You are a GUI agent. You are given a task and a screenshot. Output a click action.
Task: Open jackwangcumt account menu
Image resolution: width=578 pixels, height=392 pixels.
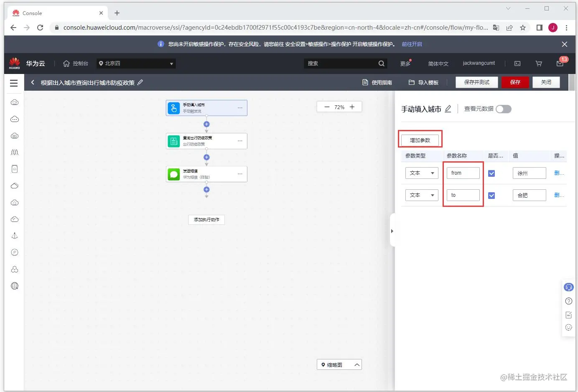pyautogui.click(x=479, y=63)
